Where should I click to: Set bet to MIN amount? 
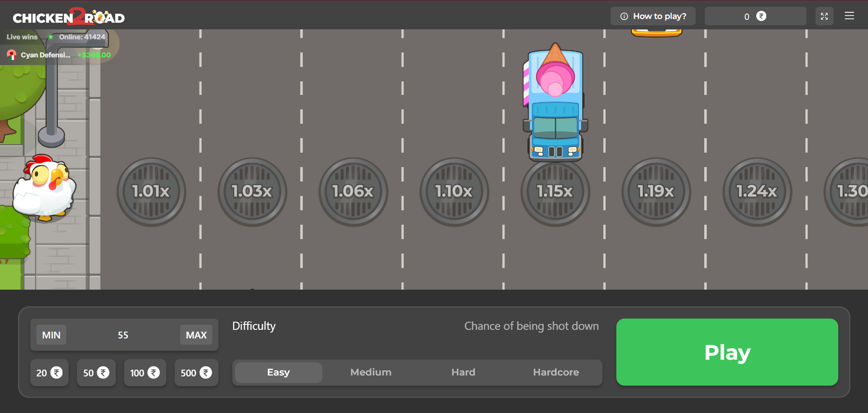[x=51, y=335]
